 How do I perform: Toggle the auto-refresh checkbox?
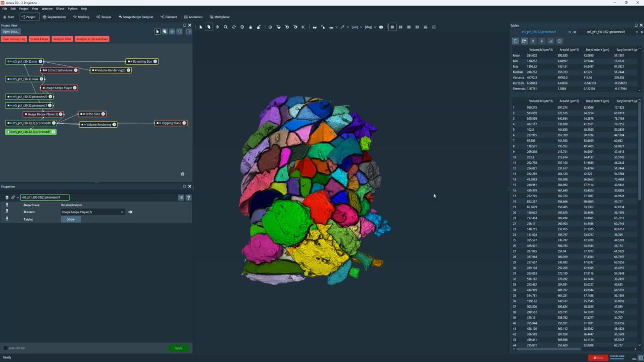(x=6, y=348)
